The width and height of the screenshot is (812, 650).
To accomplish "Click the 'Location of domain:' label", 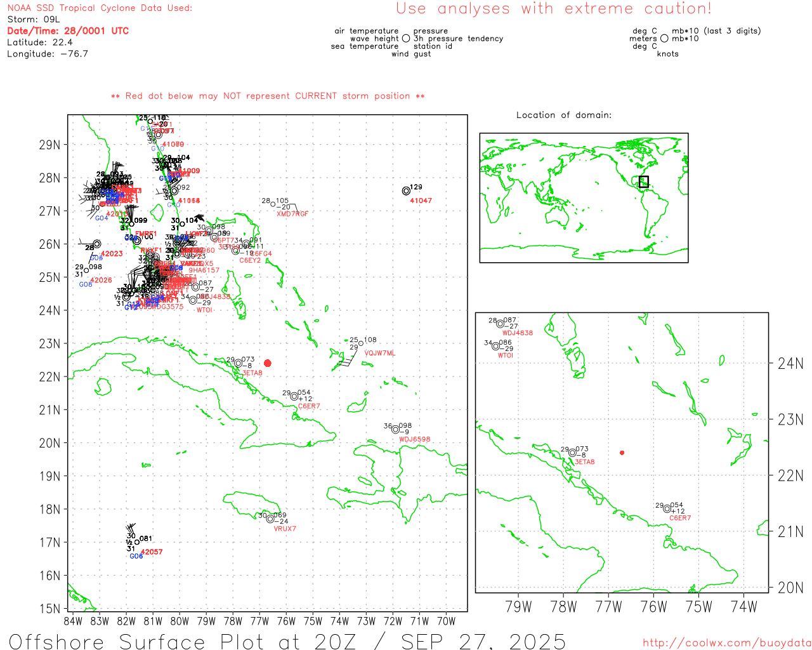I will click(564, 115).
